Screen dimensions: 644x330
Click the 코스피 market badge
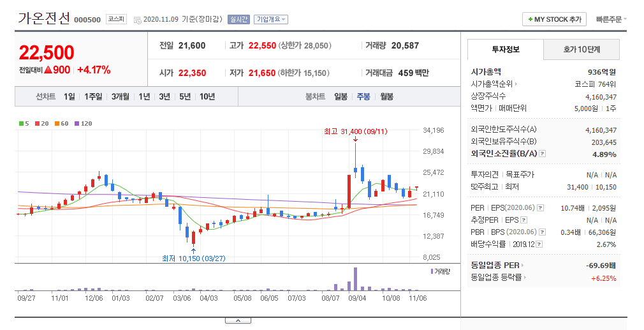[x=116, y=19]
